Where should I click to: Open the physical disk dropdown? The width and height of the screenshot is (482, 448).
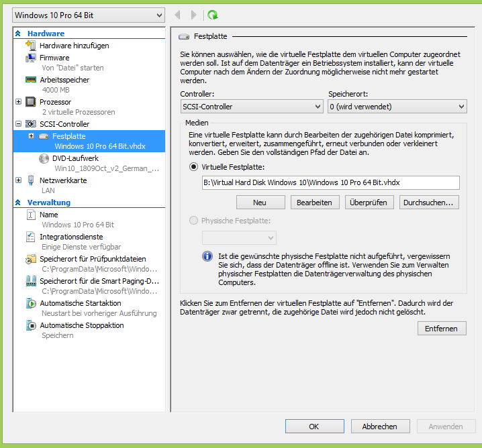[x=239, y=238]
